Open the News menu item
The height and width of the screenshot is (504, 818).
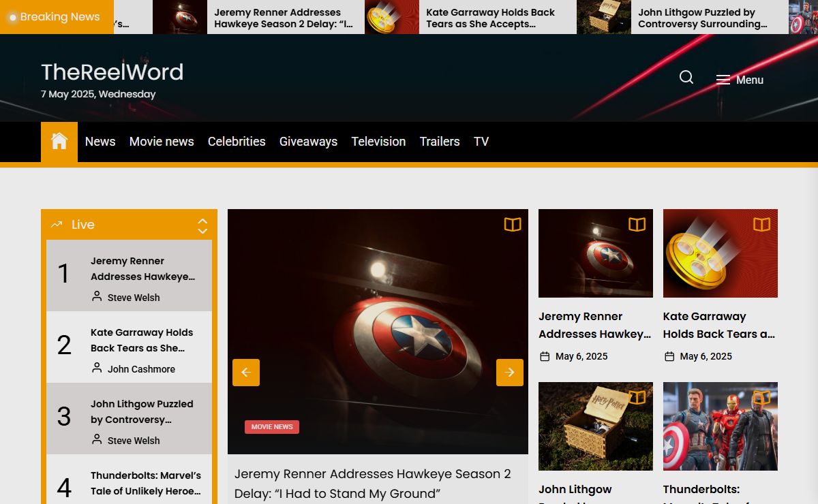tap(100, 142)
